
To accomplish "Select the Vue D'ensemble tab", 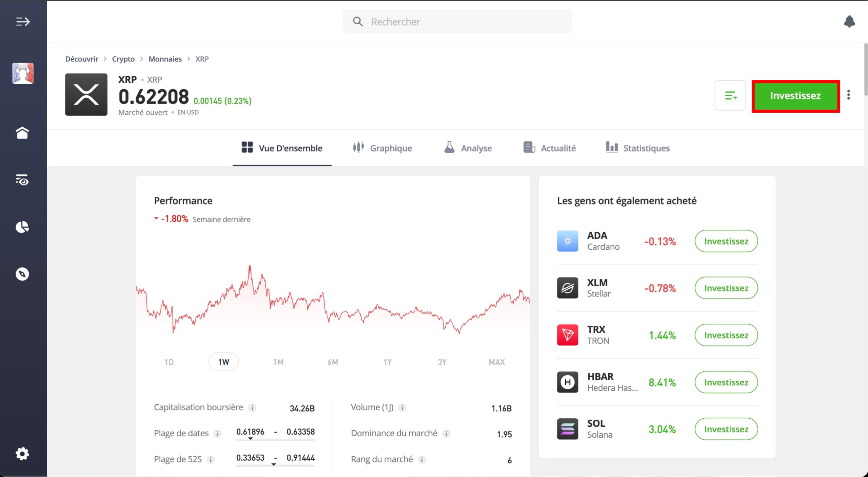I will [x=282, y=148].
